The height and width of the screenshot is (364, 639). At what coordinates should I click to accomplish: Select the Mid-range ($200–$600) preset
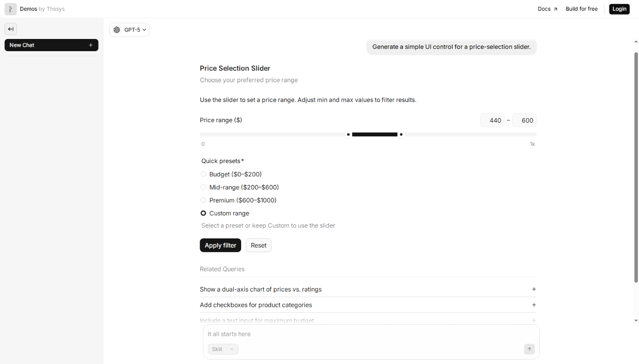pyautogui.click(x=203, y=187)
